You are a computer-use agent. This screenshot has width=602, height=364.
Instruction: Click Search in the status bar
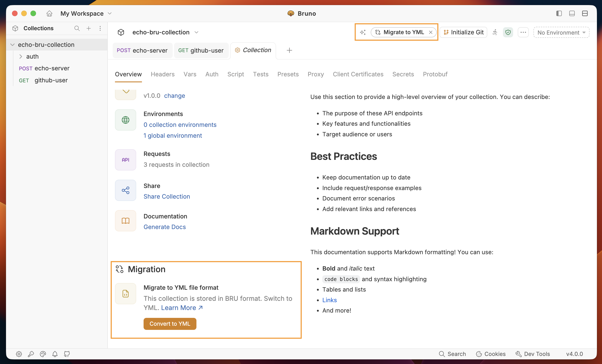click(x=452, y=354)
